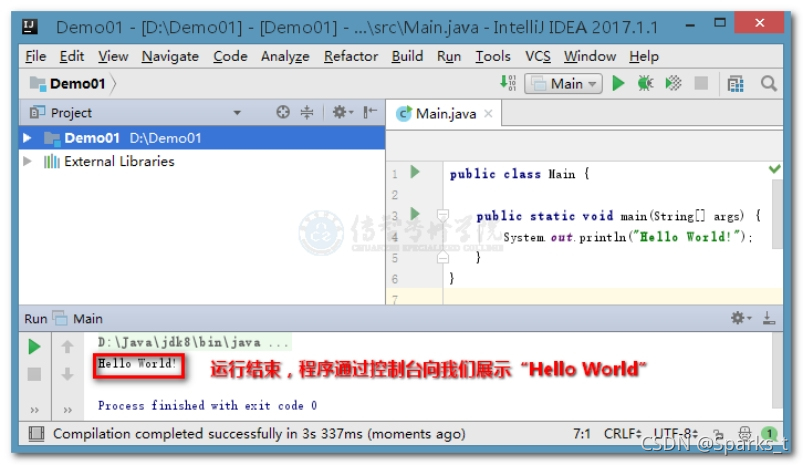Image resolution: width=804 pixels, height=465 pixels.
Task: Collapse all icon in Project panel
Action: pos(307,112)
